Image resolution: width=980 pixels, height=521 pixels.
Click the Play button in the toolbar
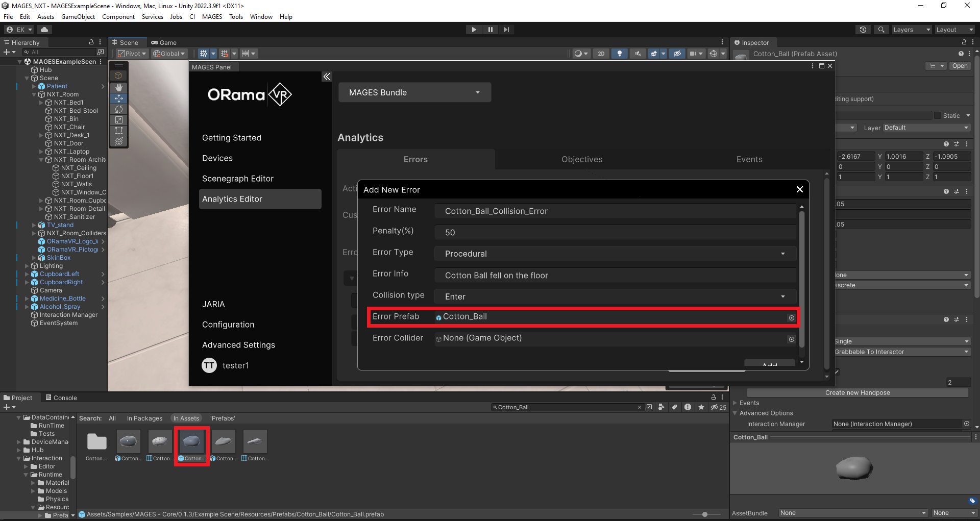pyautogui.click(x=474, y=30)
